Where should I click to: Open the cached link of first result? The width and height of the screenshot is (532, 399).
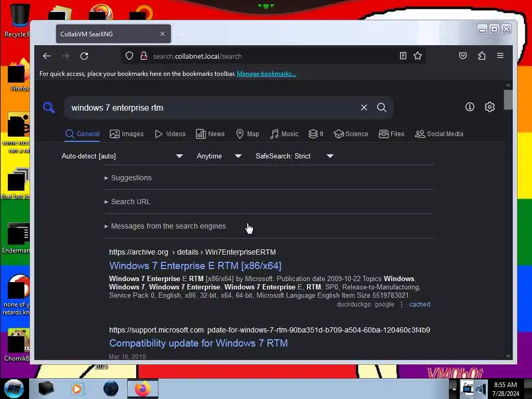tap(420, 304)
